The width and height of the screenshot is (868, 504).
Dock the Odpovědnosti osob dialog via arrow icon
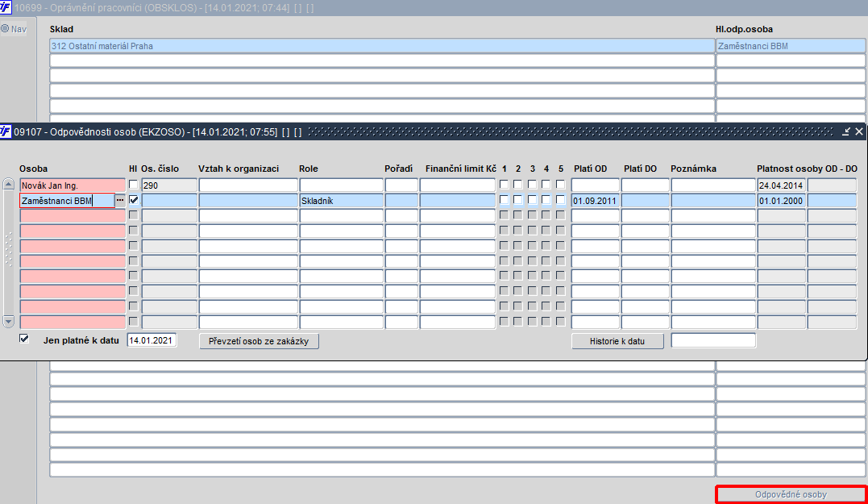point(846,131)
